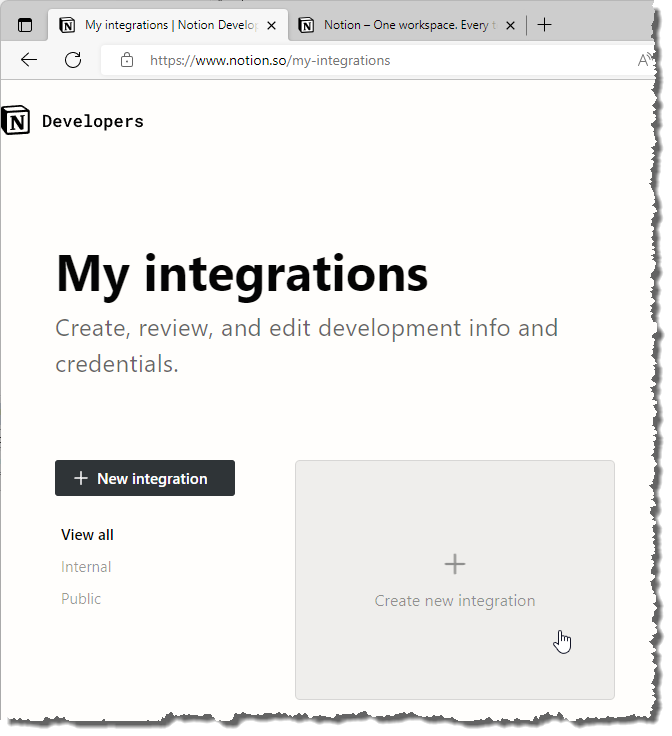This screenshot has width=672, height=736.
Task: Click the Create new integration card label
Action: 455,601
